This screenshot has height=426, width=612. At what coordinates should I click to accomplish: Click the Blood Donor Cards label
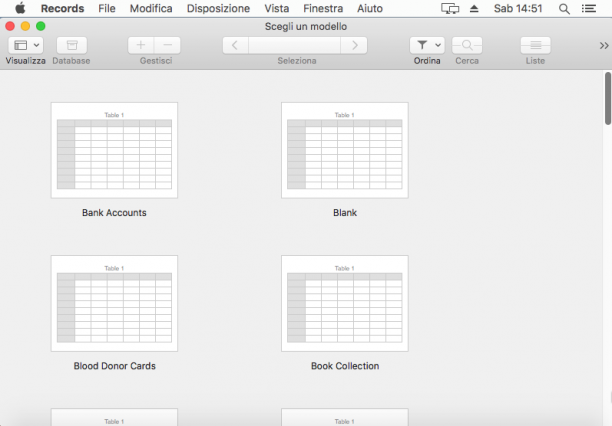pyautogui.click(x=114, y=366)
